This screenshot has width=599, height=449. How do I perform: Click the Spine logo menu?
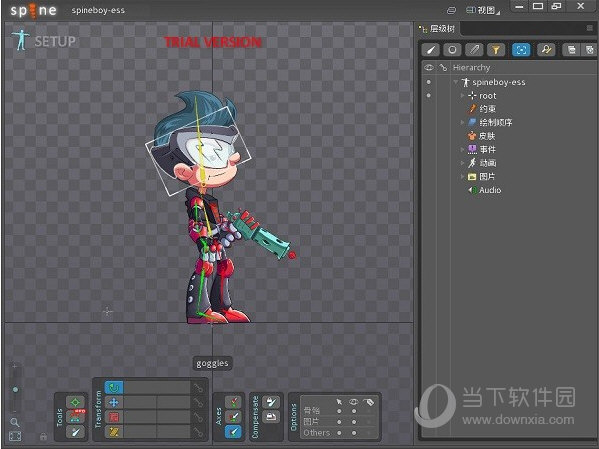click(x=34, y=10)
